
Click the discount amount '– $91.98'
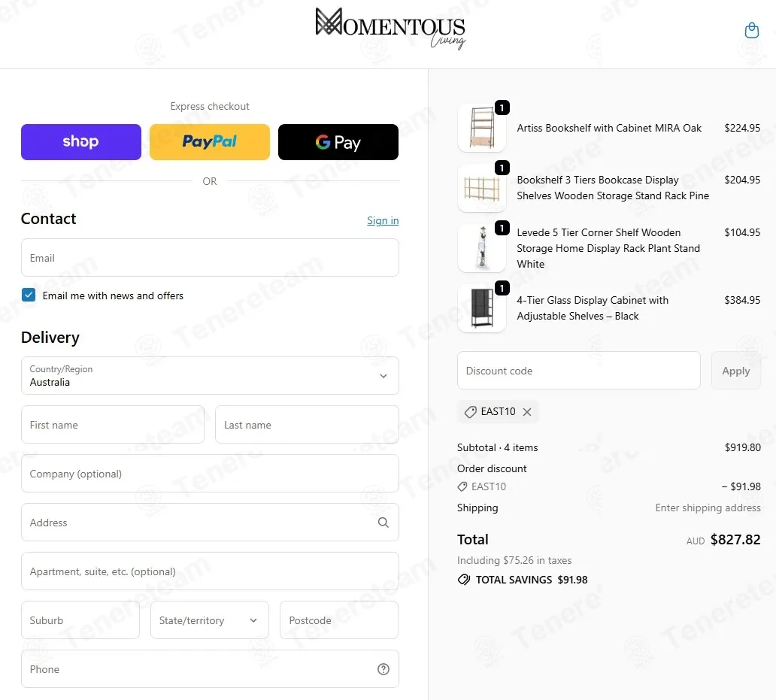pos(741,486)
